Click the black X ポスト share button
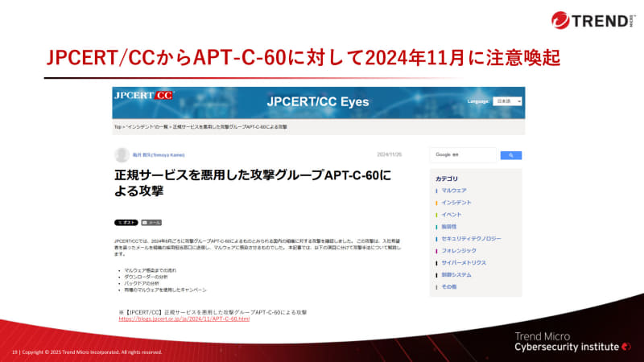 [126, 223]
